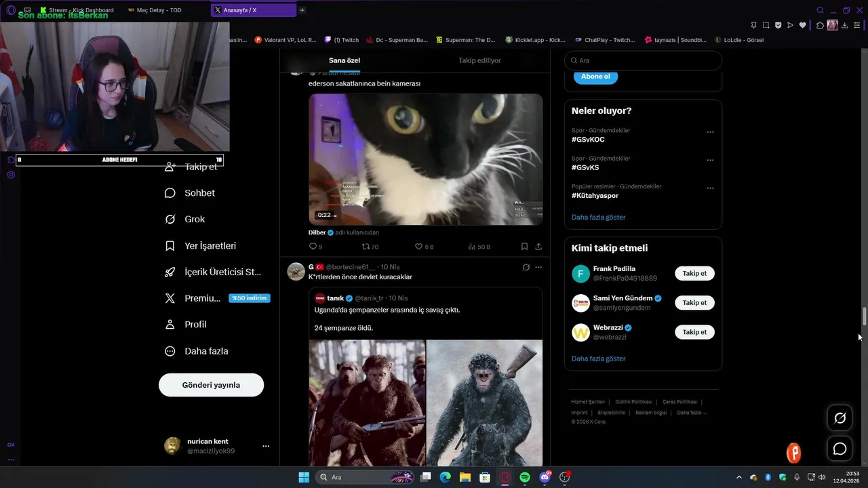Open Twitch bookmark in bookmarks bar
868x488 pixels.
(x=342, y=40)
